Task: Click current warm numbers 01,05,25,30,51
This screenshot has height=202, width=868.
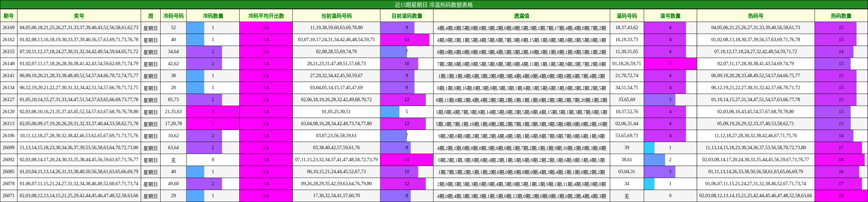Action: point(336,112)
